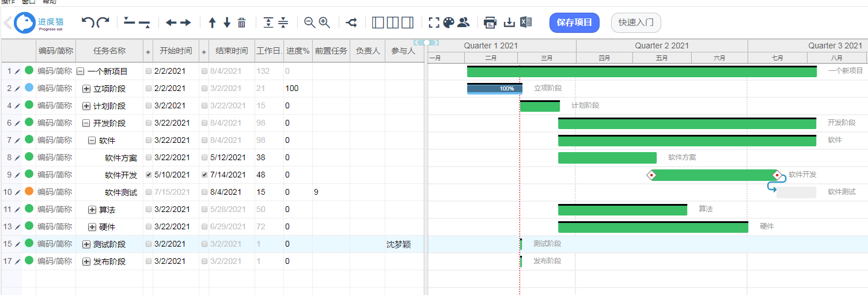Click the 负责人 column header
This screenshot has width=868, height=295.
pos(367,51)
